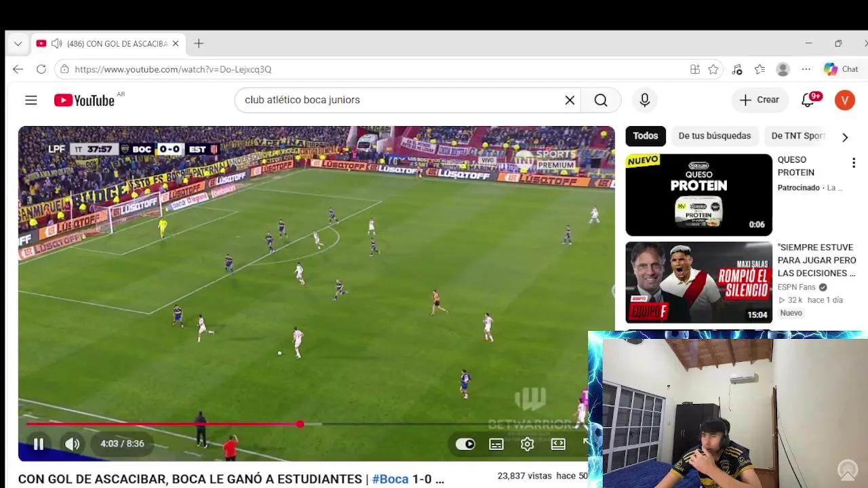This screenshot has height=488, width=868.
Task: Open the Maxi Salas ESPN video thumbnail
Action: pos(698,283)
